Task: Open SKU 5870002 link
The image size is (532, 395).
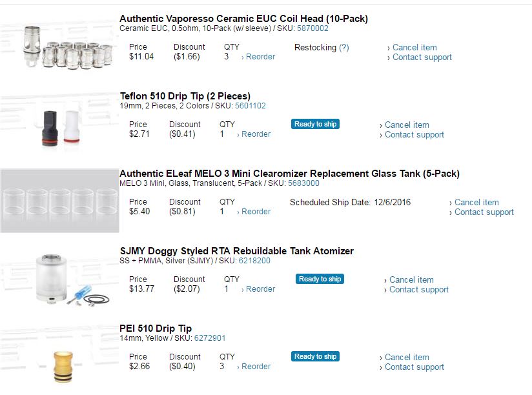Action: click(312, 28)
